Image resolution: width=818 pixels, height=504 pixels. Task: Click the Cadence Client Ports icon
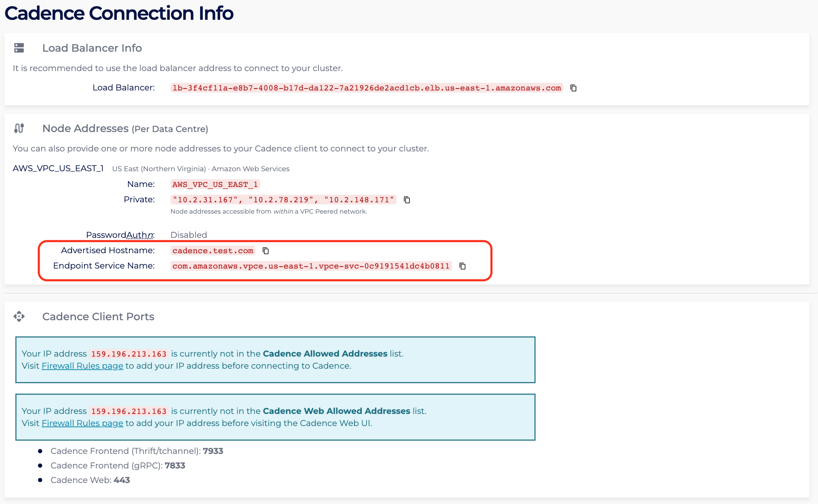coord(19,316)
